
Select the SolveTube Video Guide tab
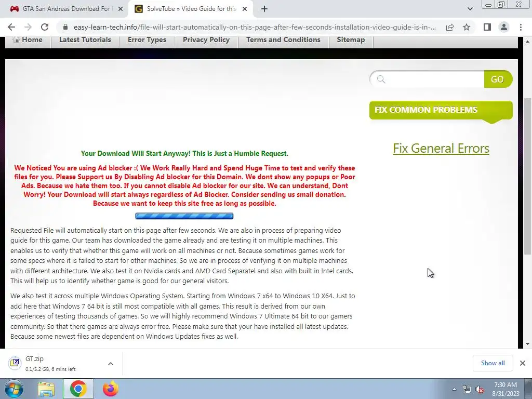(x=191, y=9)
